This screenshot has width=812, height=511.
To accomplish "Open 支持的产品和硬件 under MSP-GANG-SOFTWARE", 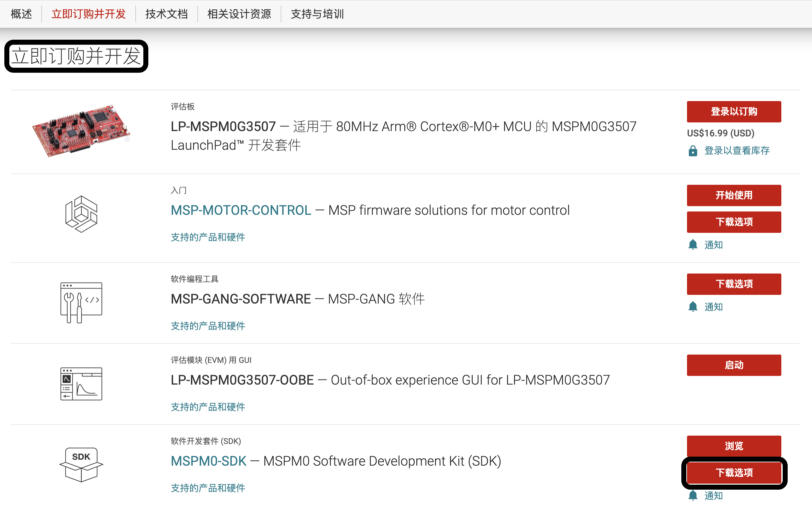I will point(208,326).
